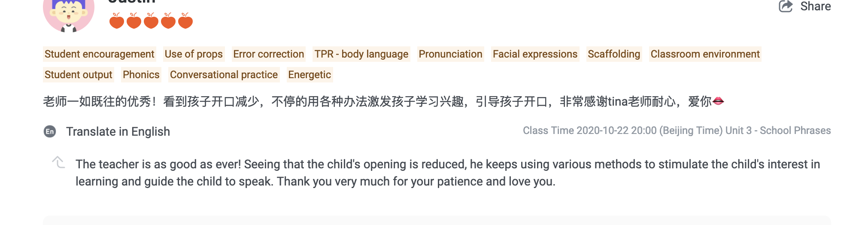Click Translate in English link
This screenshot has width=868, height=225.
pos(118,131)
